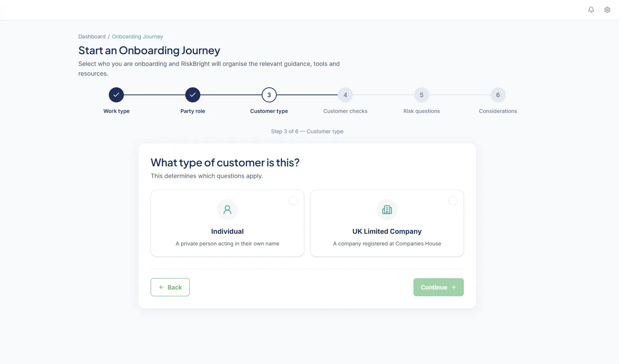Click the 'UK Limited Company' card title
Image resolution: width=619 pixels, height=364 pixels.
tap(387, 231)
